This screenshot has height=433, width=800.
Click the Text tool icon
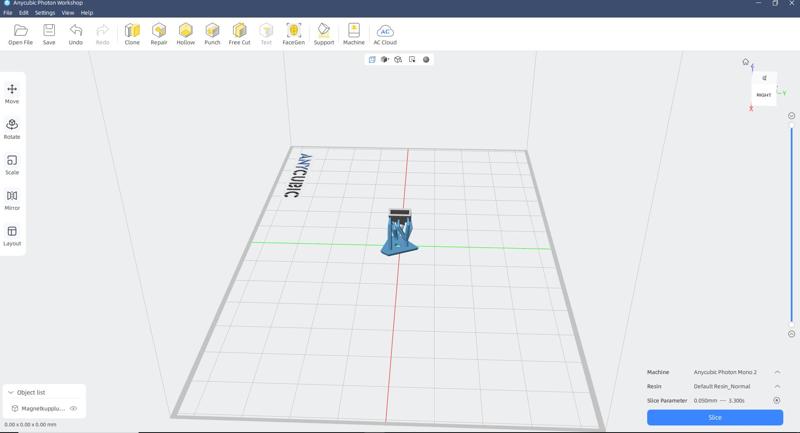266,34
